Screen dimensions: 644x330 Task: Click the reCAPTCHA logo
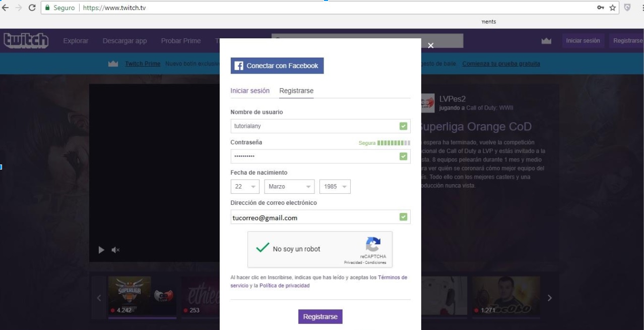tap(373, 244)
